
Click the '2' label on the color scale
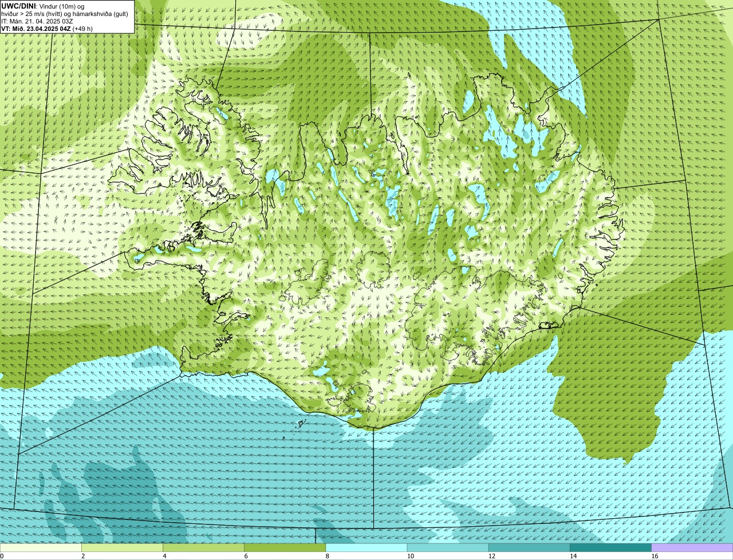[x=83, y=556]
